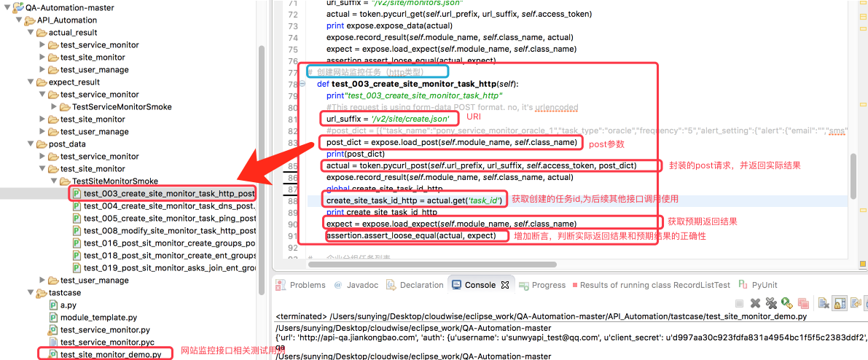Click the pink overlapping squares icon in Console toolbar

click(803, 303)
